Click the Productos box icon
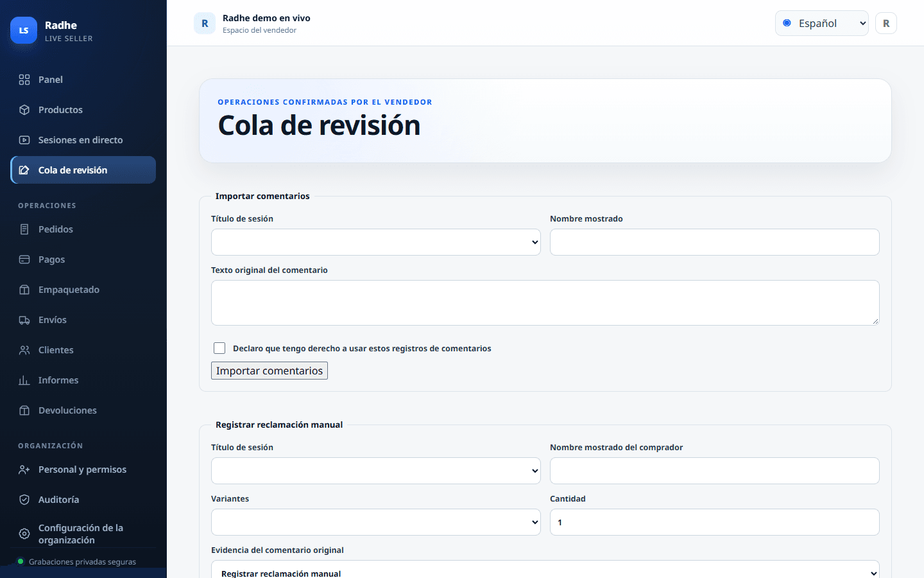The height and width of the screenshot is (578, 924). (x=24, y=110)
